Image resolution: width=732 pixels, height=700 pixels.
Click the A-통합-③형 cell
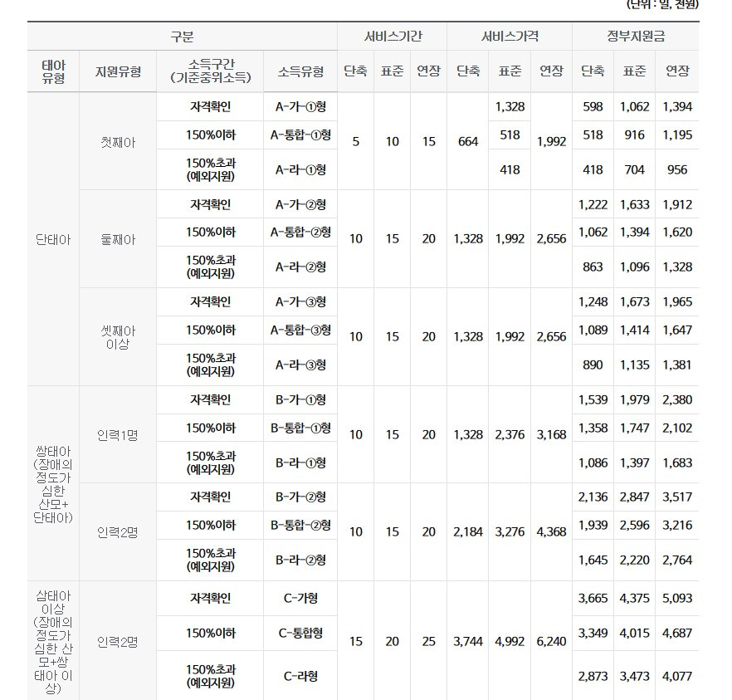[300, 330]
